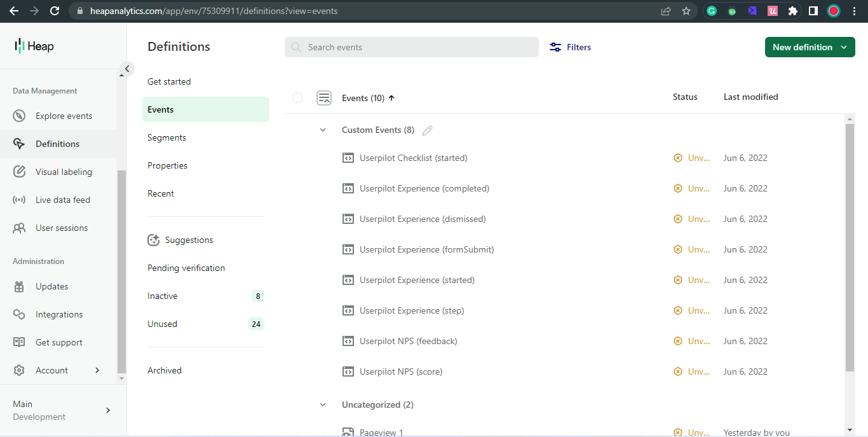Open Inactive definitions list

point(206,296)
